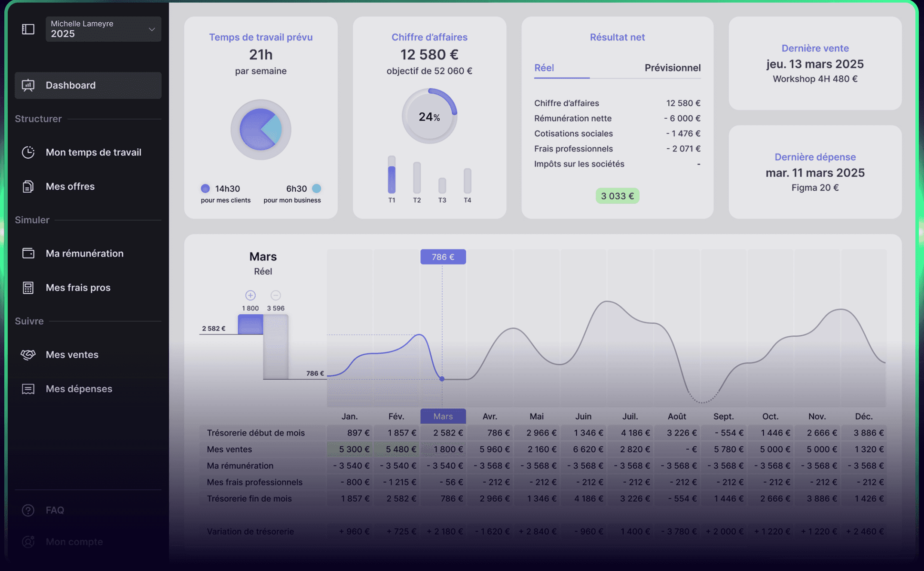The width and height of the screenshot is (924, 571).
Task: Open Ma rémunération wallet icon
Action: [28, 253]
